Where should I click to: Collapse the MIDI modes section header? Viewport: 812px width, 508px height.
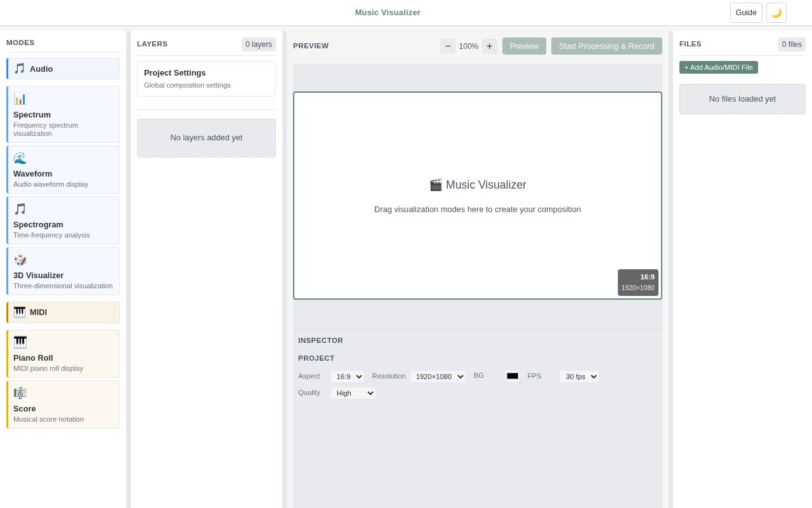point(63,312)
